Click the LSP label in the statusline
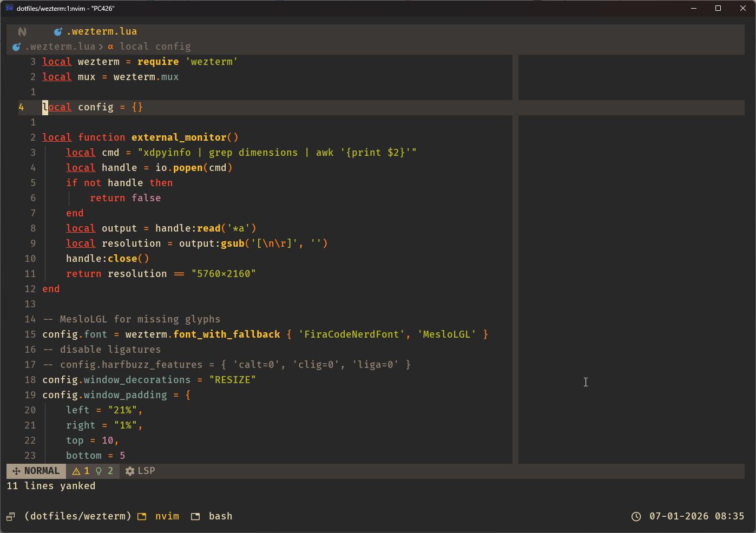The width and height of the screenshot is (756, 533). click(x=147, y=471)
